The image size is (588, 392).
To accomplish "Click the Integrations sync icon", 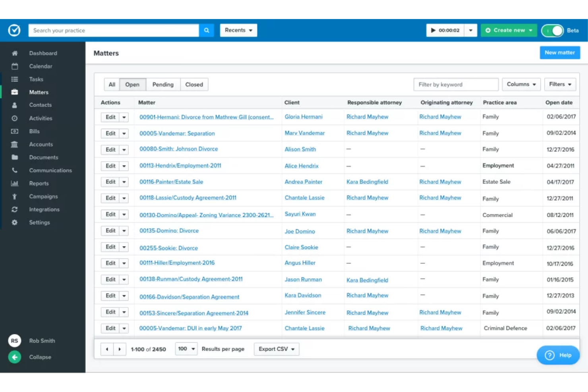I will point(14,209).
